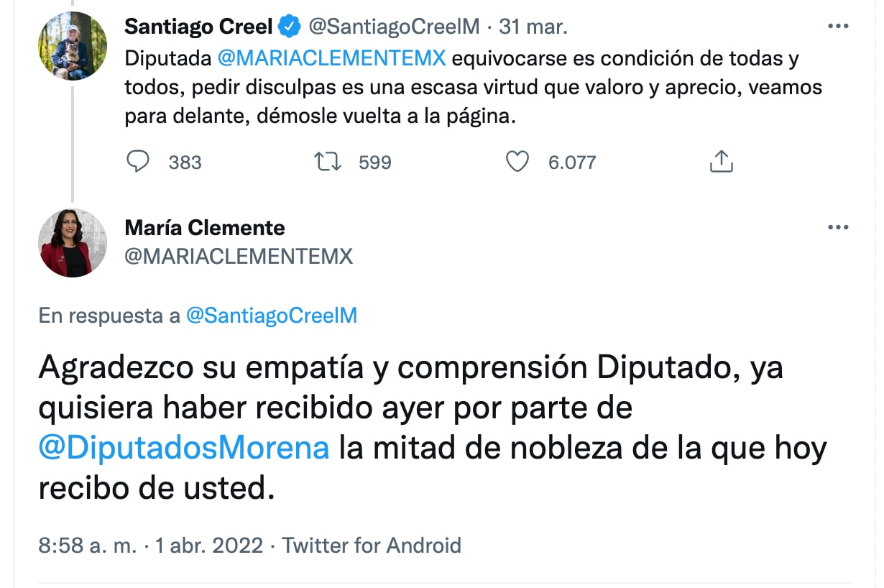Click the @SantiagoCreelM handle in tweet header

pos(394,27)
